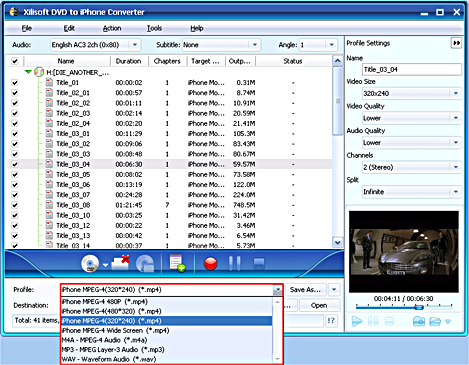Screen dimensions: 469x365
Task: Open the Tools menu
Action: [154, 28]
